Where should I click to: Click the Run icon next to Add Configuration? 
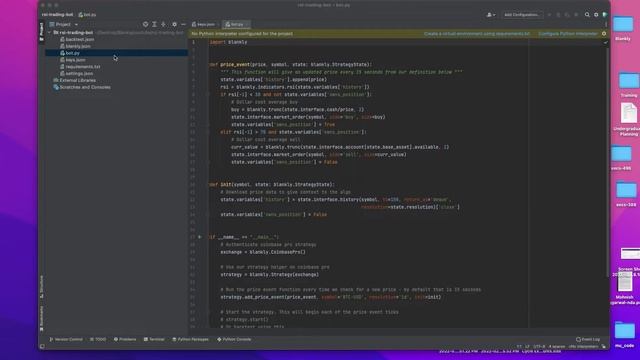click(x=549, y=15)
